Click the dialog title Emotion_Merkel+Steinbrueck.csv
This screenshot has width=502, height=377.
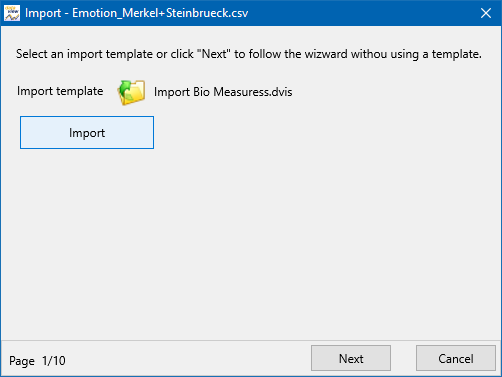pos(137,13)
